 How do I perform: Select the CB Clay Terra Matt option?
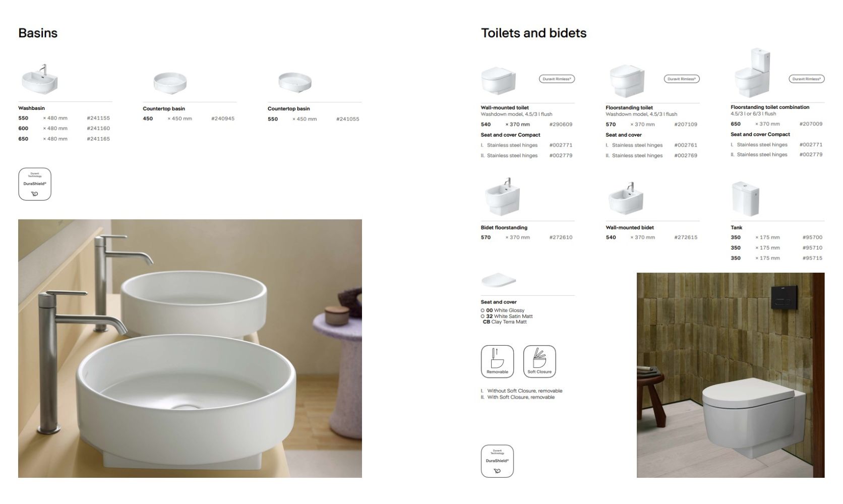505,322
